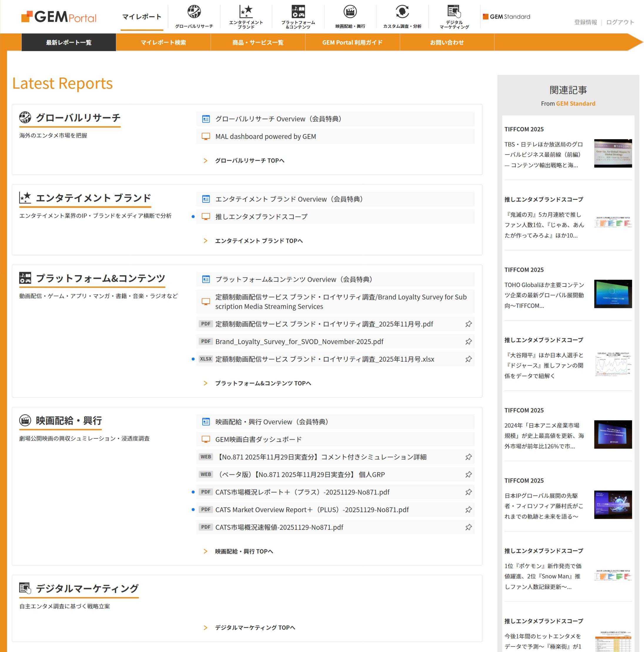The width and height of the screenshot is (644, 652).
Task: Open デジタルマーケティング via its cursor icon
Action: (x=455, y=11)
